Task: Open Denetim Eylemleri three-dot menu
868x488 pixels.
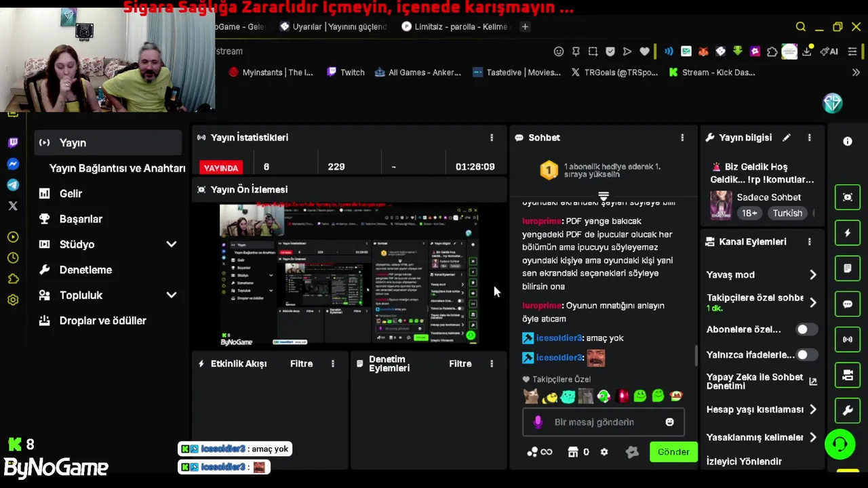Action: pos(492,364)
